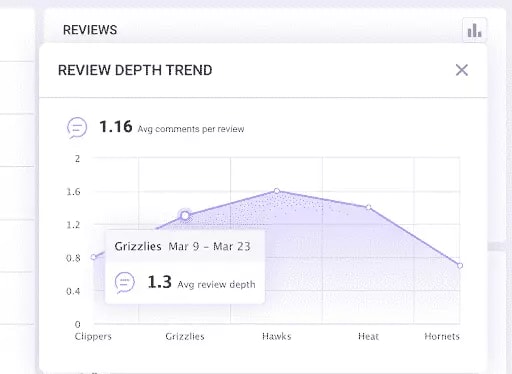This screenshot has width=512, height=374.
Task: Click the Avg comments per review label
Action: click(x=191, y=129)
